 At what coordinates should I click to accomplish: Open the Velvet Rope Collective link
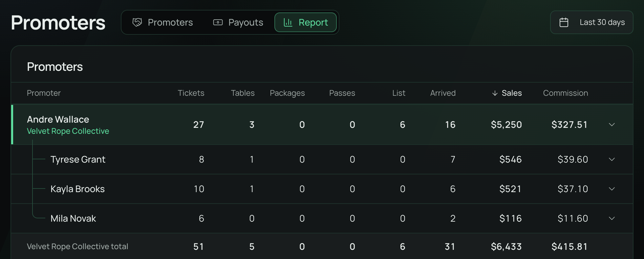click(x=68, y=131)
